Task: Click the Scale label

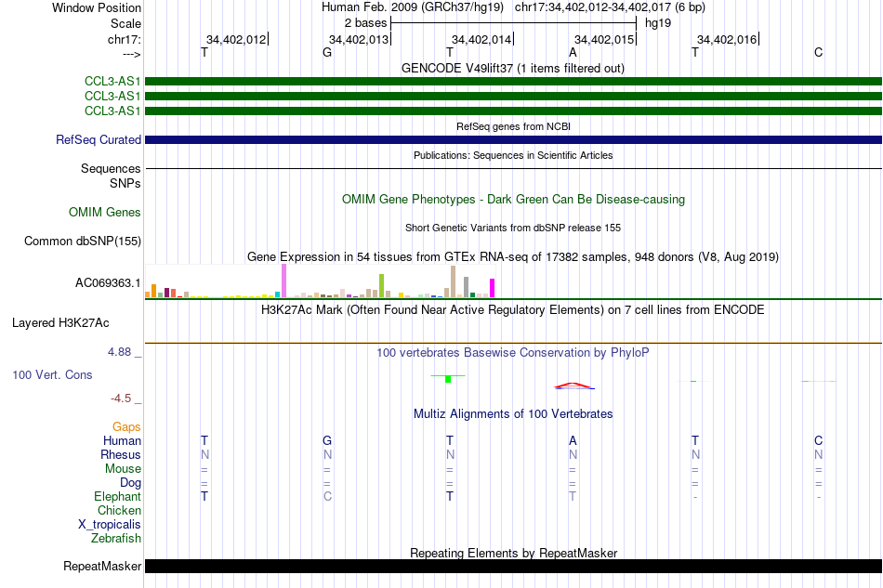Action: (x=126, y=23)
